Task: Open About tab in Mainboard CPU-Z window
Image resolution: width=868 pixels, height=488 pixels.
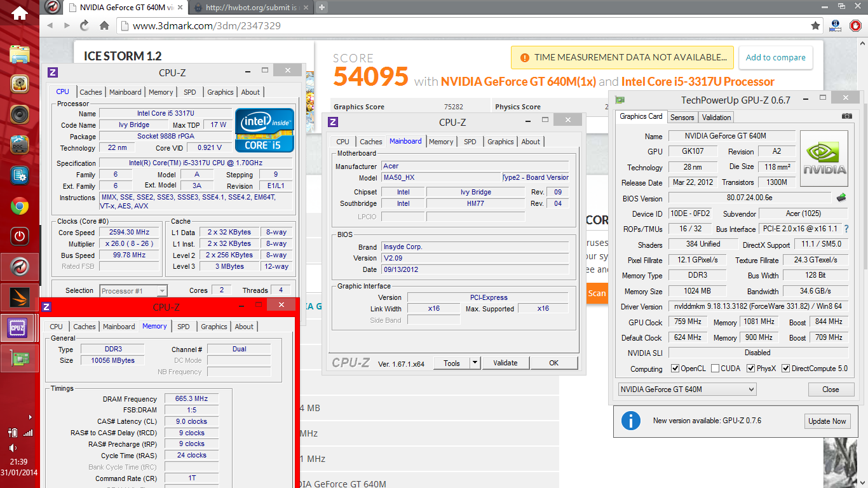Action: coord(531,142)
